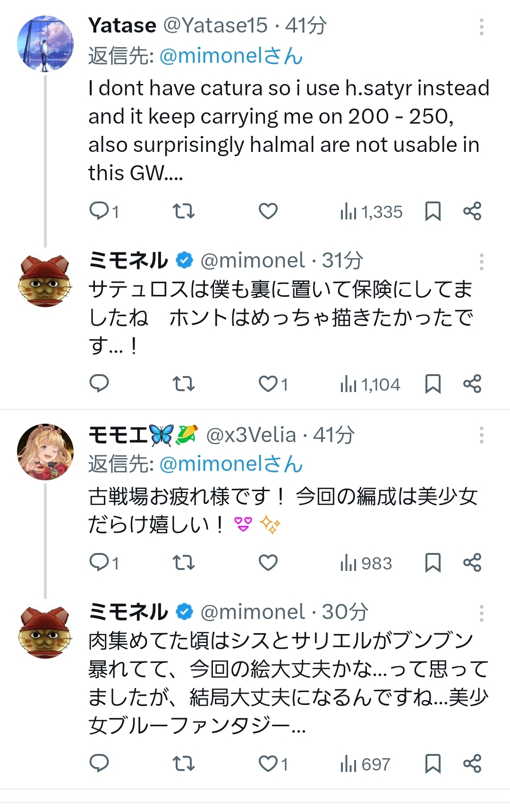Open モモエ's profile avatar picture
The height and width of the screenshot is (812, 510).
point(45,452)
